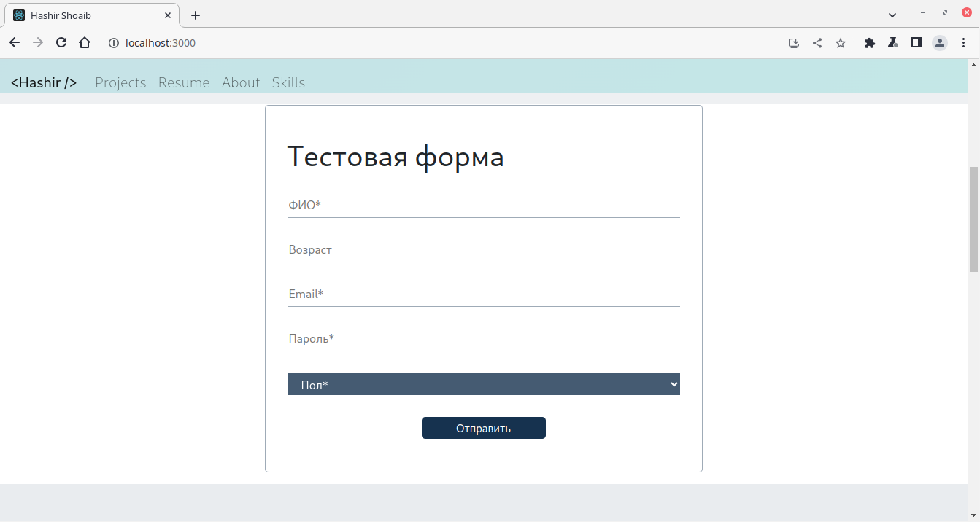The image size is (980, 522).
Task: Click the page vertical scrollbar thumb
Action: coord(973,219)
